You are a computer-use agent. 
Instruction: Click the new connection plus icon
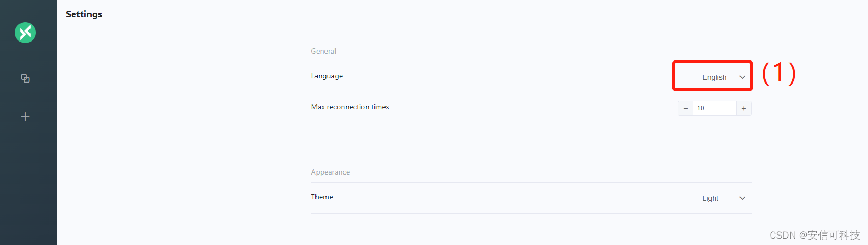coord(25,117)
